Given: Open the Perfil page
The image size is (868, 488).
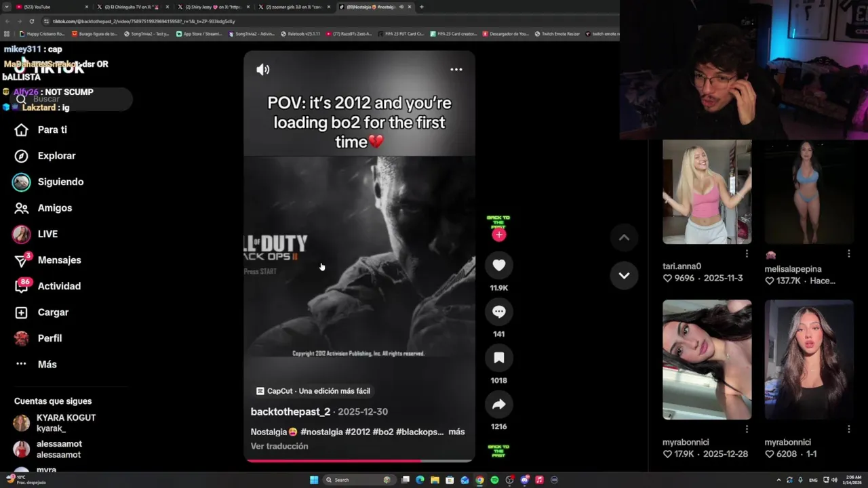Looking at the screenshot, I should [x=38, y=338].
